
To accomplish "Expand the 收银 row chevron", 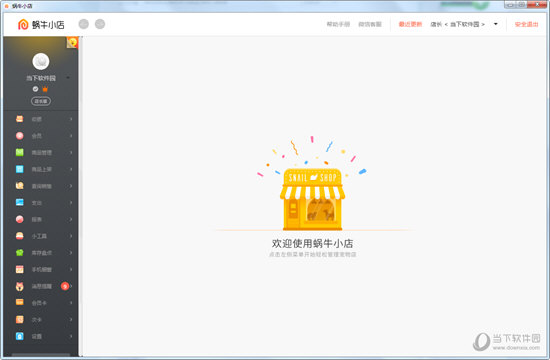I will point(71,119).
